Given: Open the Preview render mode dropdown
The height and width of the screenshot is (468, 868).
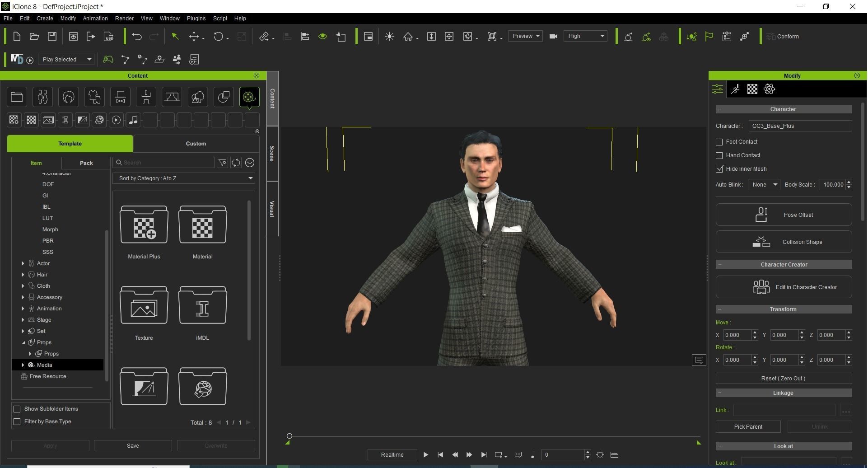Looking at the screenshot, I should click(x=525, y=36).
